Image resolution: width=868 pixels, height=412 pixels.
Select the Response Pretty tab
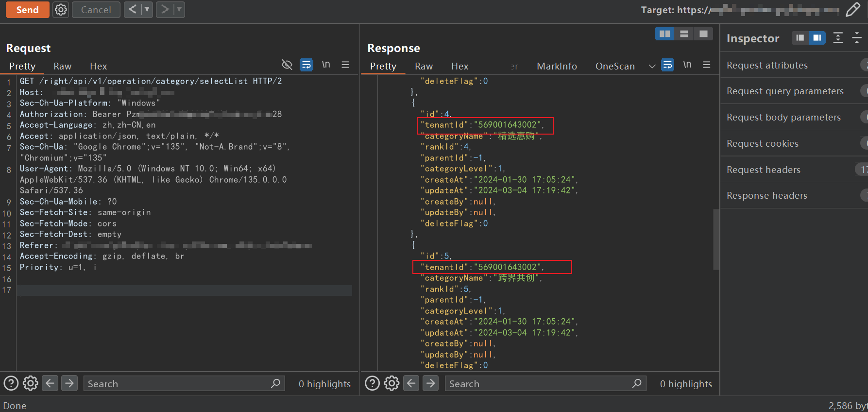(383, 66)
